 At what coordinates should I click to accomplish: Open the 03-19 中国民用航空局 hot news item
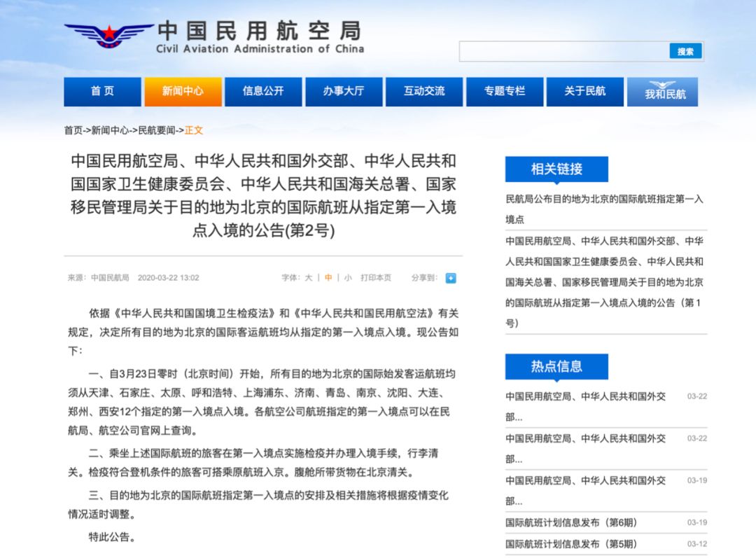pos(586,491)
